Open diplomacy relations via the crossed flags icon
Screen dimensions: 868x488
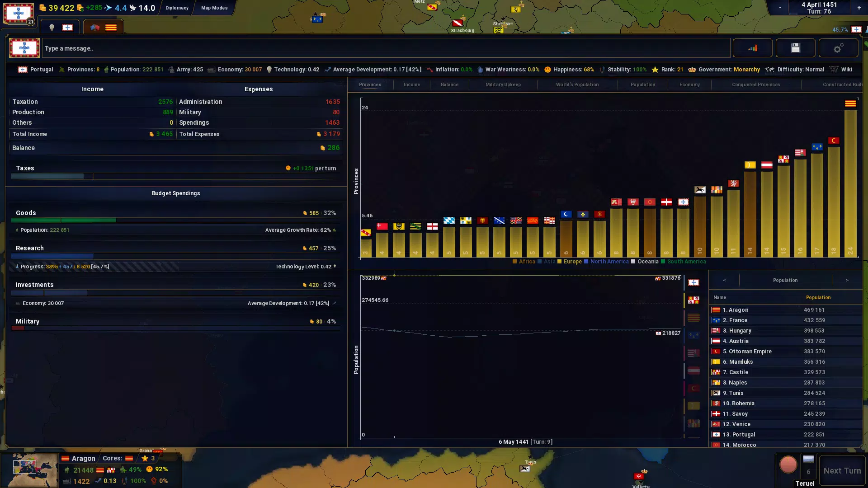tap(94, 27)
